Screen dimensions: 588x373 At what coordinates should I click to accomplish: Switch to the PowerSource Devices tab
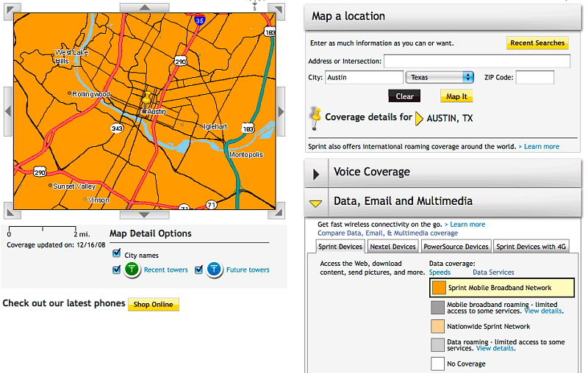[x=456, y=247]
